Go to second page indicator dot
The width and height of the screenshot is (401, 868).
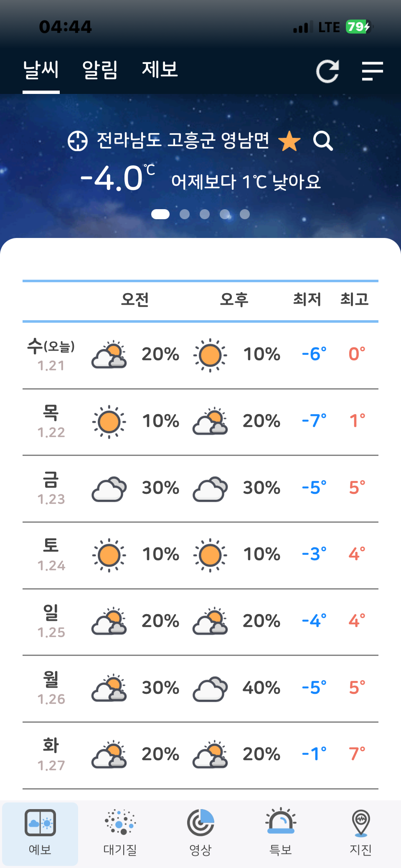pyautogui.click(x=185, y=214)
